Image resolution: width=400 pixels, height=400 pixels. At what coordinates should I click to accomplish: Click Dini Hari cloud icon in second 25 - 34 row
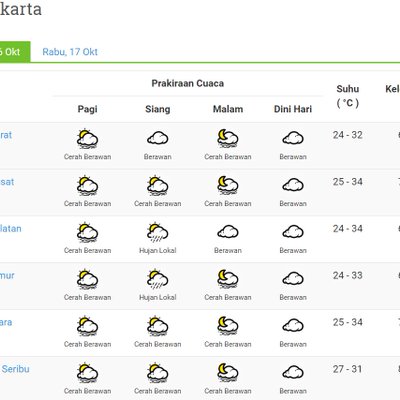pos(293,325)
